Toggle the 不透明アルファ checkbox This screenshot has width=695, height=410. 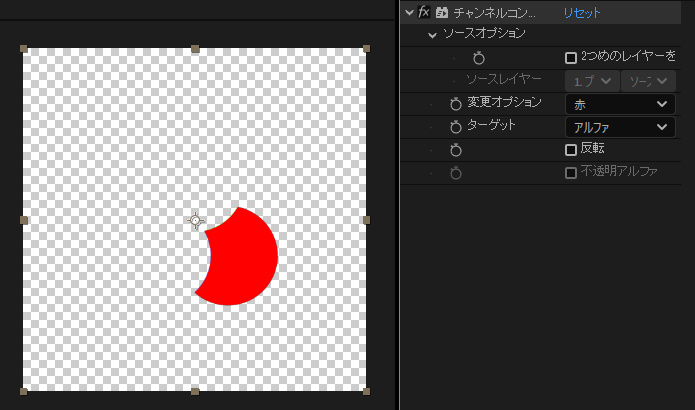(571, 173)
